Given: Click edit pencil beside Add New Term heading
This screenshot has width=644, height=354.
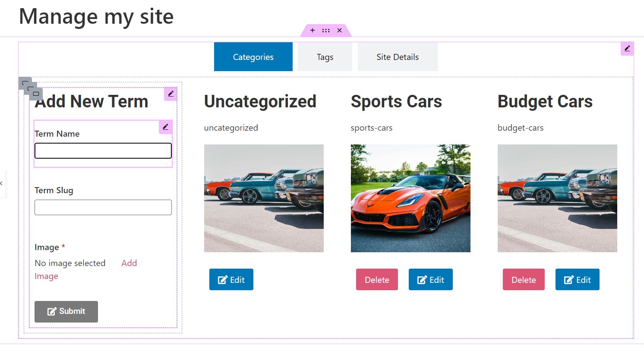Looking at the screenshot, I should pos(170,94).
